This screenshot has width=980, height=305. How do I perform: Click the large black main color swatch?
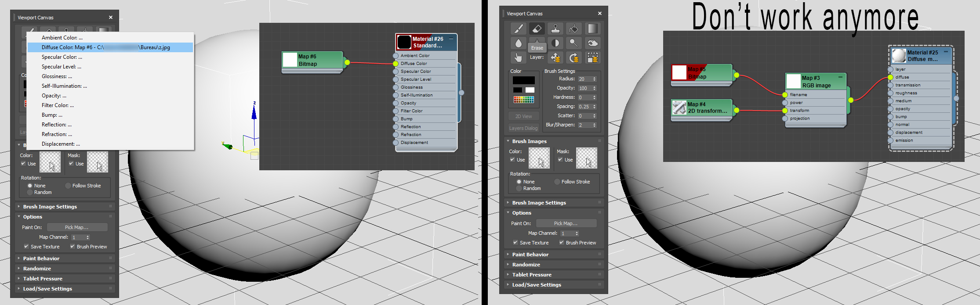click(x=524, y=80)
